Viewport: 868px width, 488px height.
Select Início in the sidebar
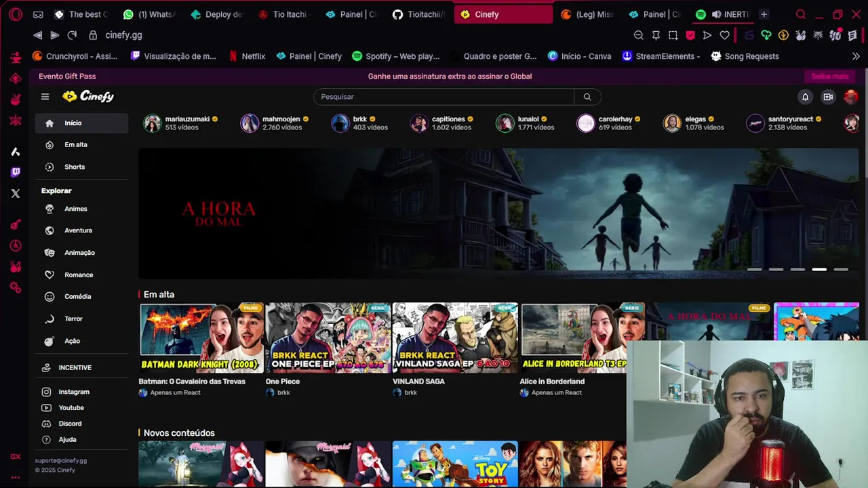coord(81,123)
